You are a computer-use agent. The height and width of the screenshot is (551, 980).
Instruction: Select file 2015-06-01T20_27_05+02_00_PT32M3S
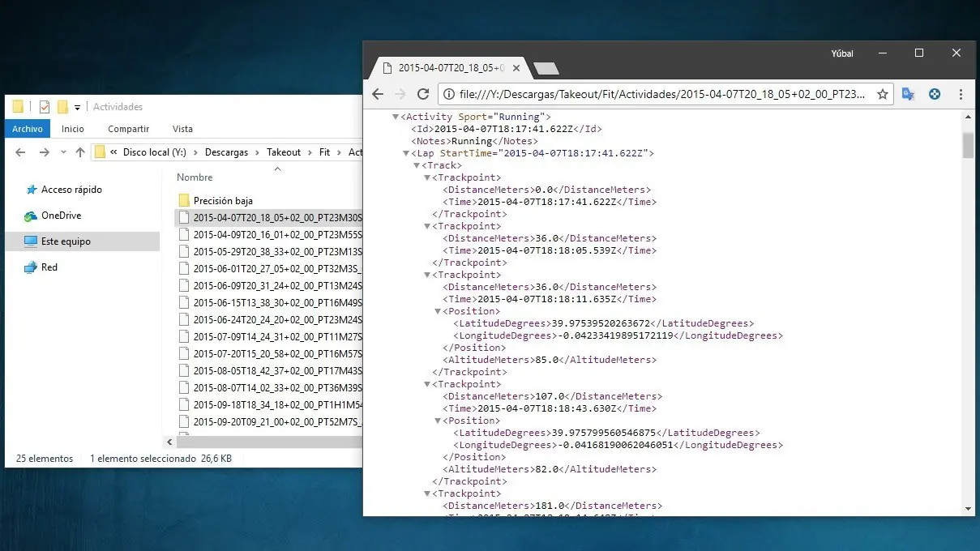(269, 268)
